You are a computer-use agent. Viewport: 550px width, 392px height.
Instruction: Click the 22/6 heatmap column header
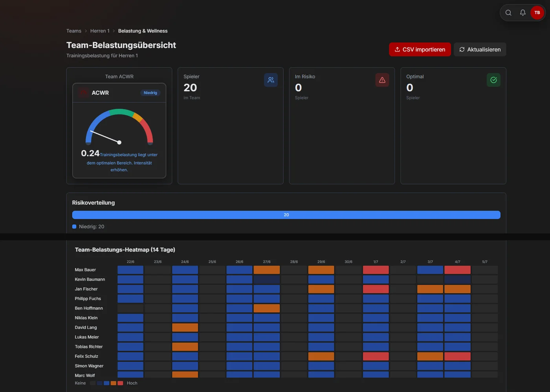tap(130, 262)
